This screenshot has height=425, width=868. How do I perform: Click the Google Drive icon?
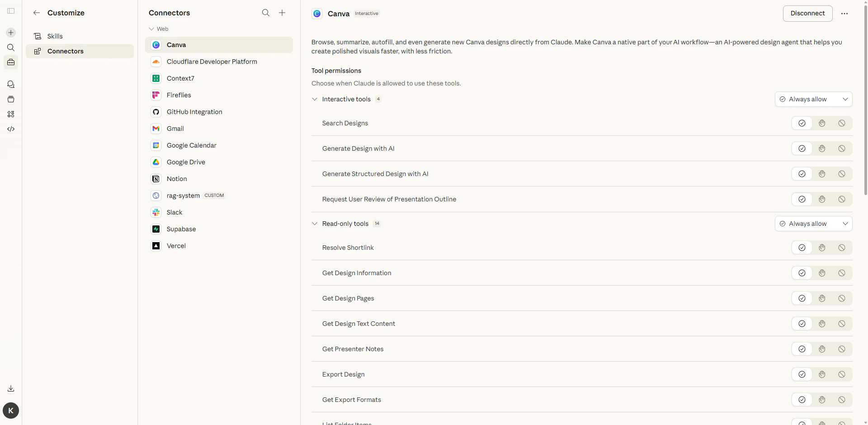tap(156, 162)
